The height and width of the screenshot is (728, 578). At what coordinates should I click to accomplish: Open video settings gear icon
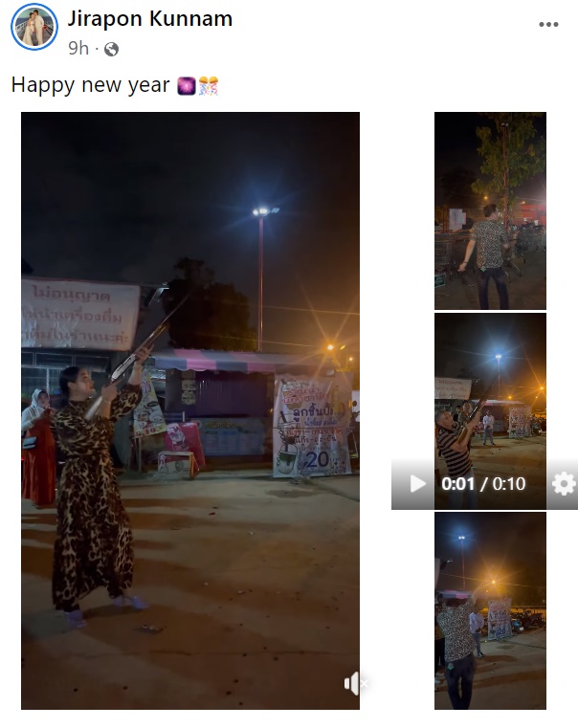coord(563,484)
